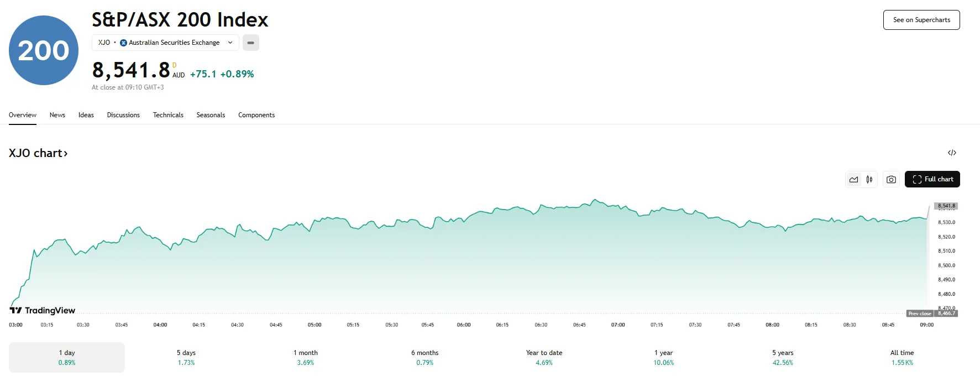Expand the XJO chart link chevron

pyautogui.click(x=65, y=153)
